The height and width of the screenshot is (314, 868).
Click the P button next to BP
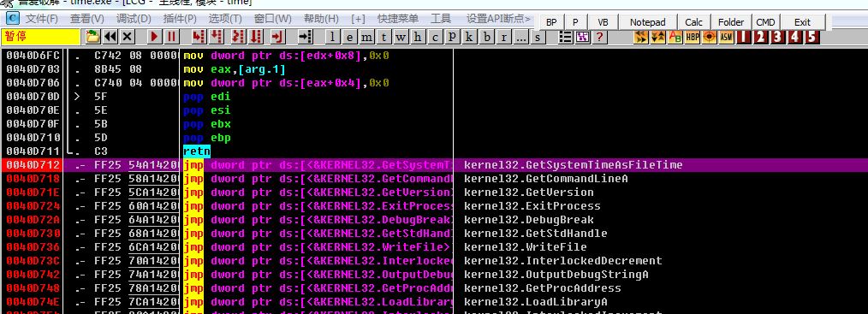(x=575, y=22)
